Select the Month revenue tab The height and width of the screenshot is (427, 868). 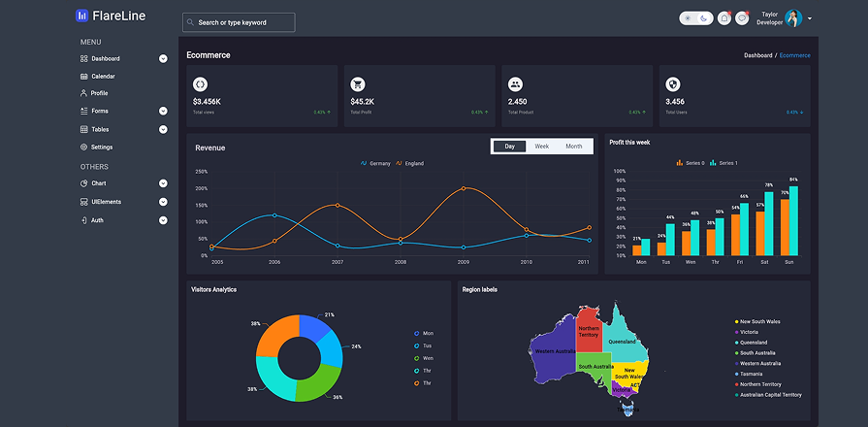coord(574,147)
